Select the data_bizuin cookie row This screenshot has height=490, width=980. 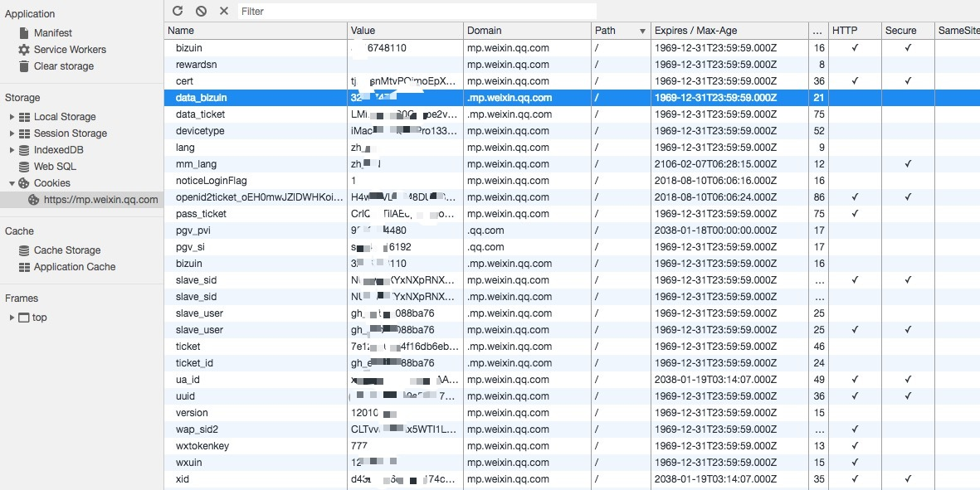point(572,97)
